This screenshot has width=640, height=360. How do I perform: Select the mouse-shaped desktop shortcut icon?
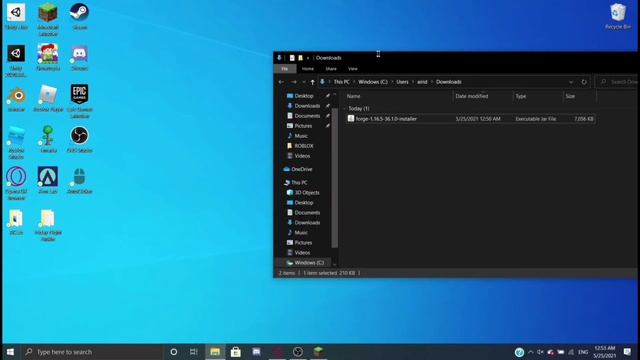[79, 180]
